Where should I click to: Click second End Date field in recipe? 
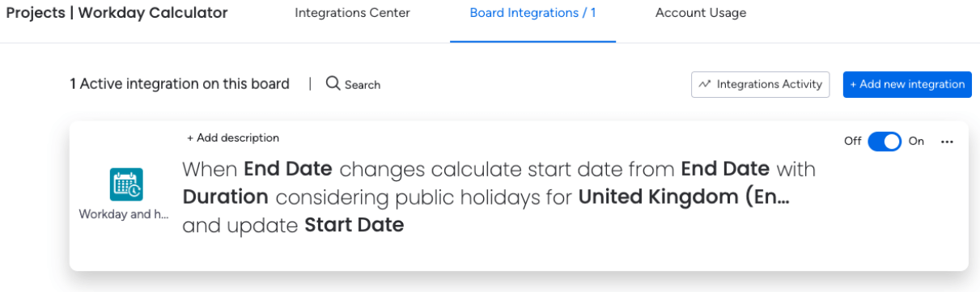[725, 169]
